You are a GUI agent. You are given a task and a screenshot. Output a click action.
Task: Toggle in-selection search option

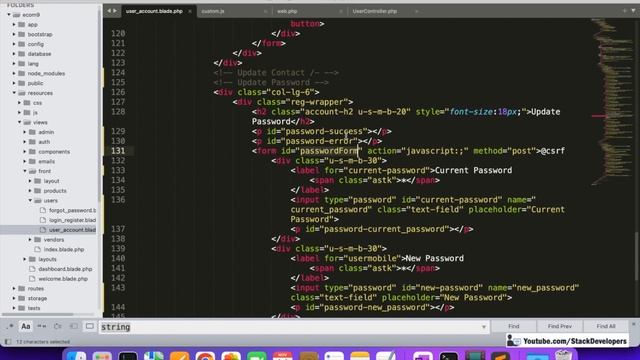point(73,326)
